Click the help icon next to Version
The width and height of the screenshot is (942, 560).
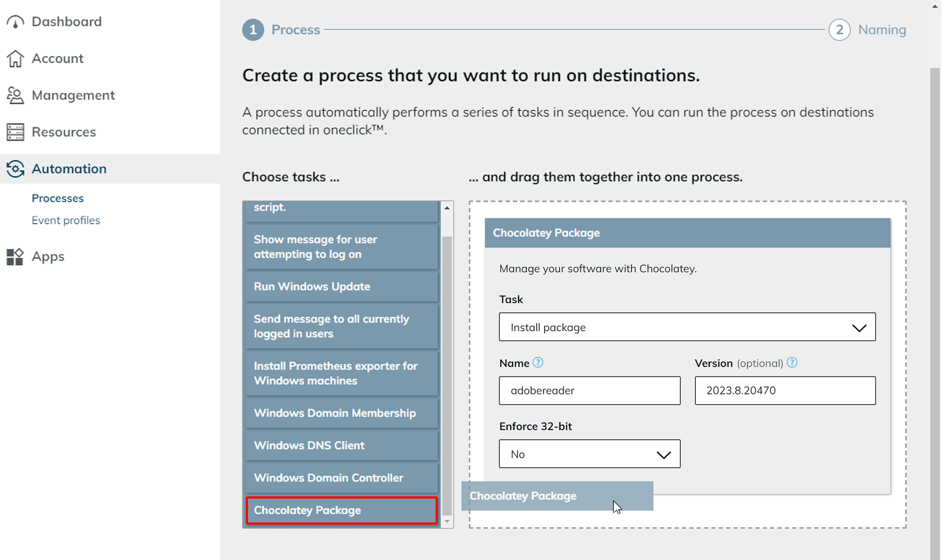point(792,363)
